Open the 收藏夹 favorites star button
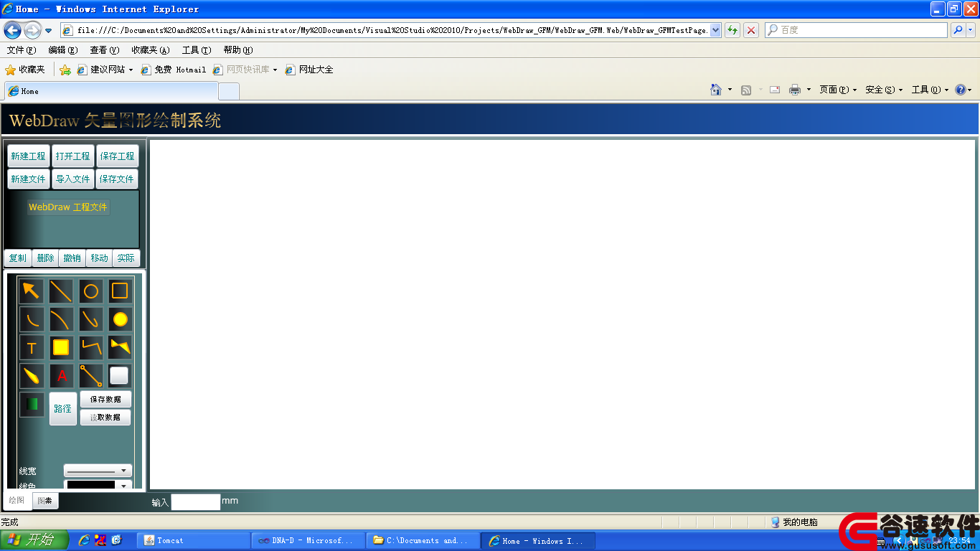 [25, 70]
